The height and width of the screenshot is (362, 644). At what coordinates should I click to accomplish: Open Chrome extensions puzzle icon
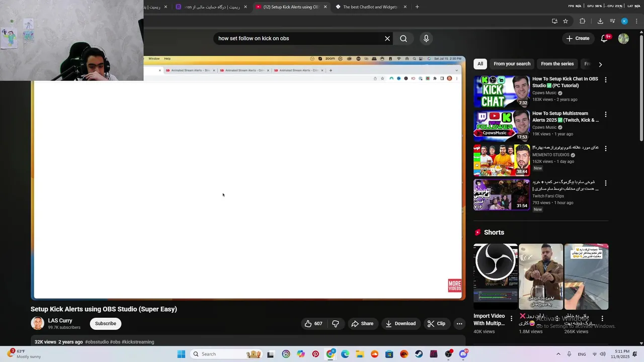(583, 21)
